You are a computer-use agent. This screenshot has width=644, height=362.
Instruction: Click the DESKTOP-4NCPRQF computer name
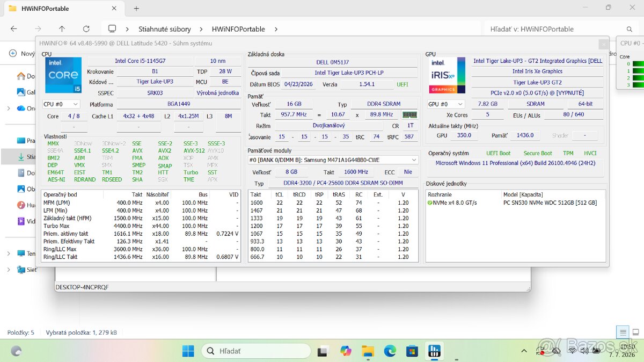(82, 287)
